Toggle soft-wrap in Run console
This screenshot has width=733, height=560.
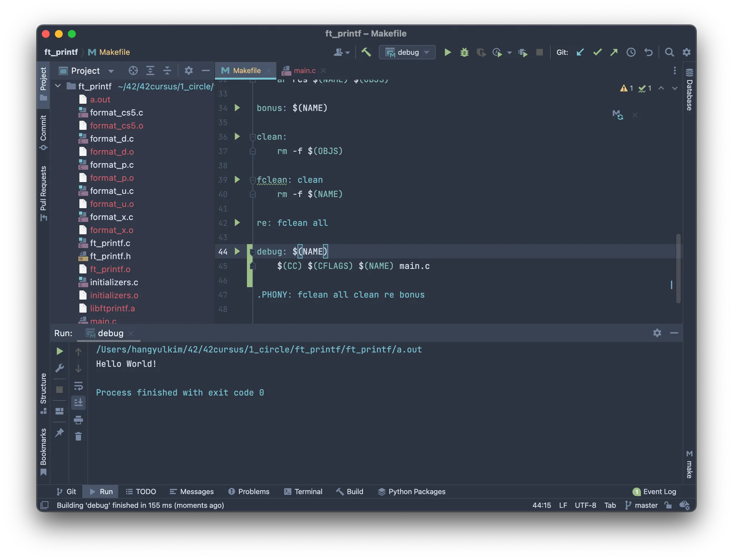(x=78, y=386)
